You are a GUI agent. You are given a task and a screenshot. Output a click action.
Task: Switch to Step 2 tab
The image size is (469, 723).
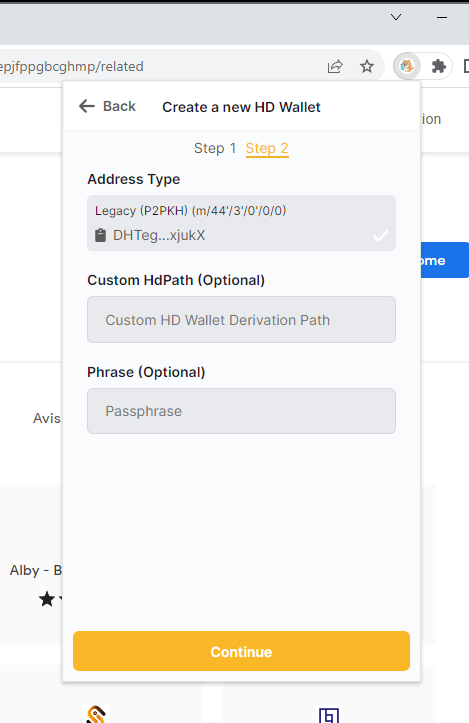pos(267,148)
